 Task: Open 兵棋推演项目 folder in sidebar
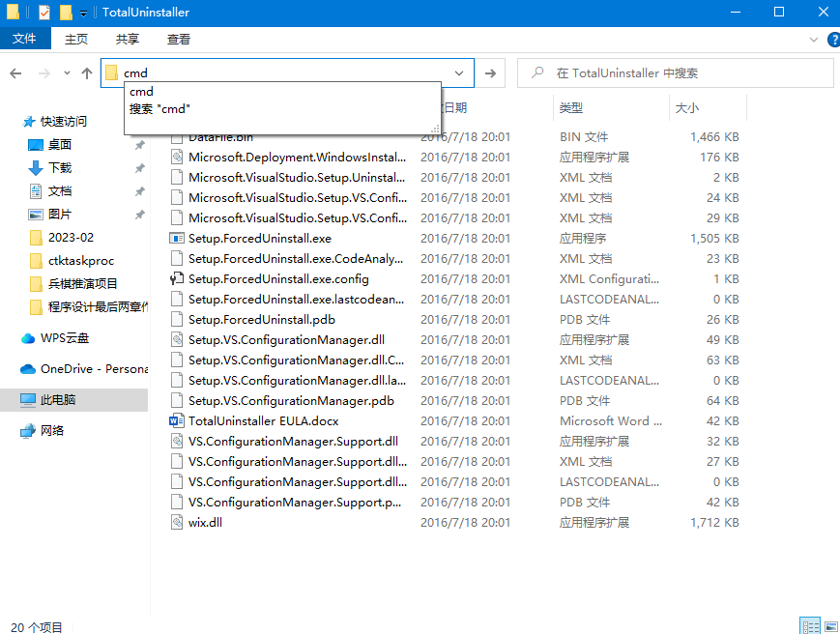[82, 284]
